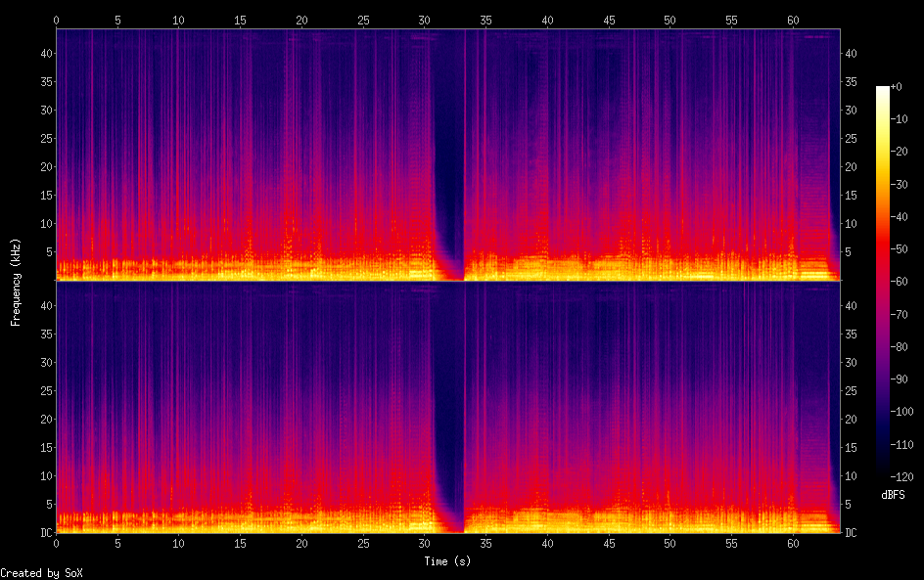This screenshot has width=924, height=580.
Task: Click the "5" tick label on the top time axis
Action: tap(117, 20)
